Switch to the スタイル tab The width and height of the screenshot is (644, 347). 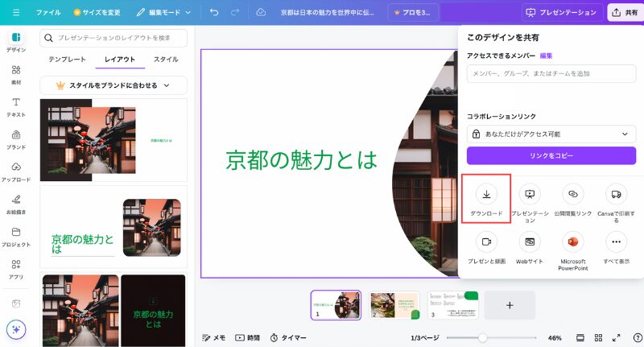(166, 59)
